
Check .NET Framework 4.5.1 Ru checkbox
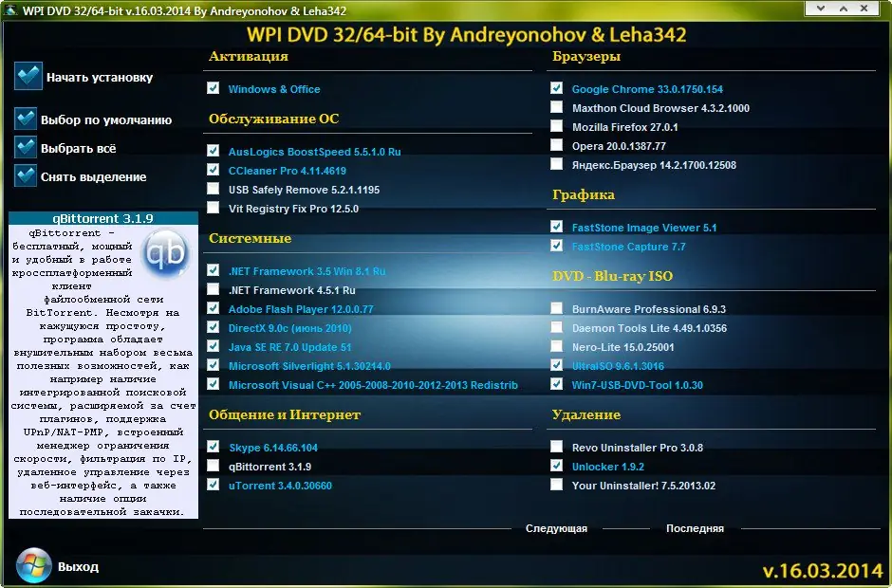tap(214, 289)
